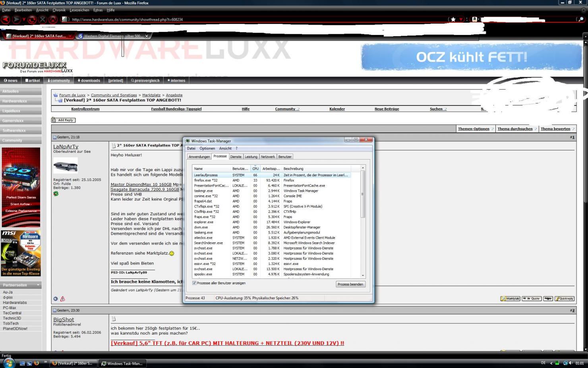This screenshot has height=368, width=588.
Task: Click the Quickreply button on post 1
Action: point(564,299)
